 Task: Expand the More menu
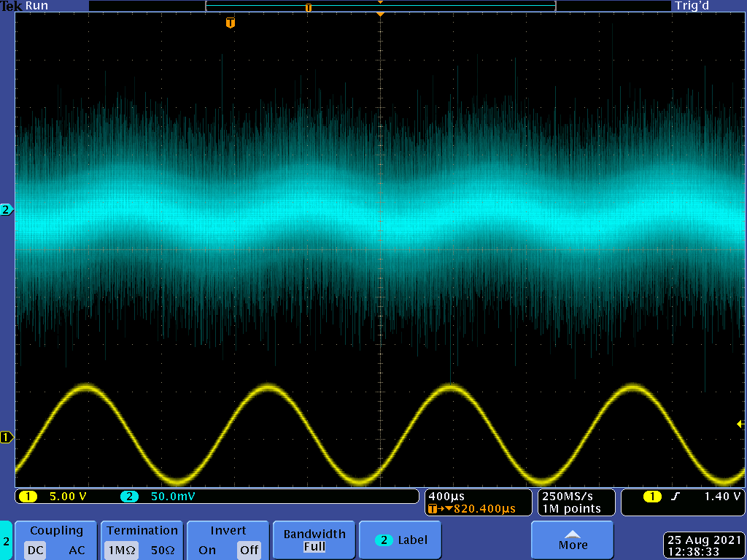coord(573,540)
